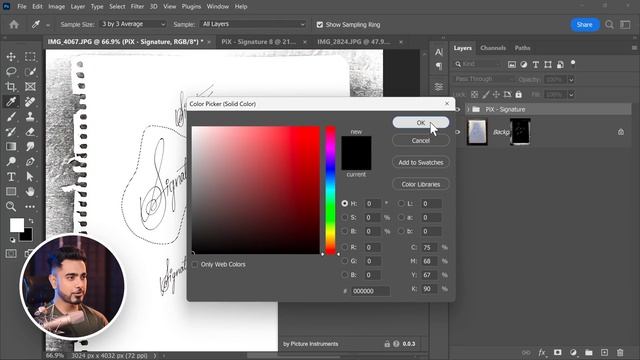Open the Paragraph panel icon
640x360 pixels.
click(439, 66)
